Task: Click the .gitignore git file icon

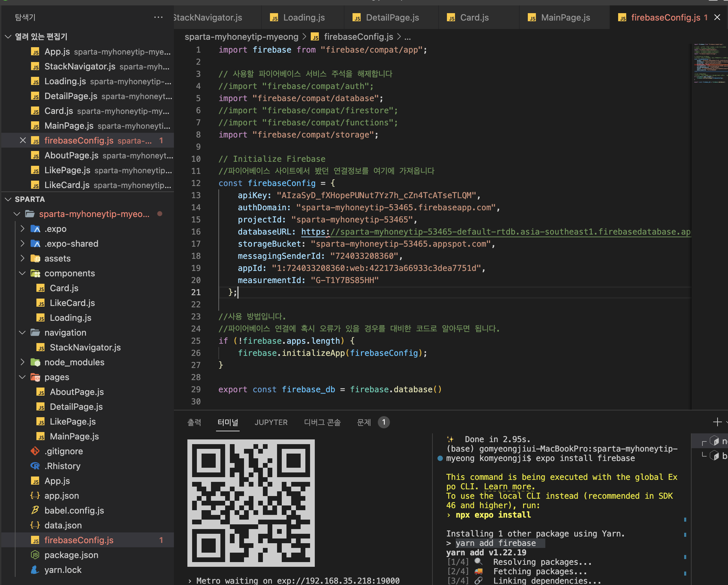Action: (x=35, y=451)
